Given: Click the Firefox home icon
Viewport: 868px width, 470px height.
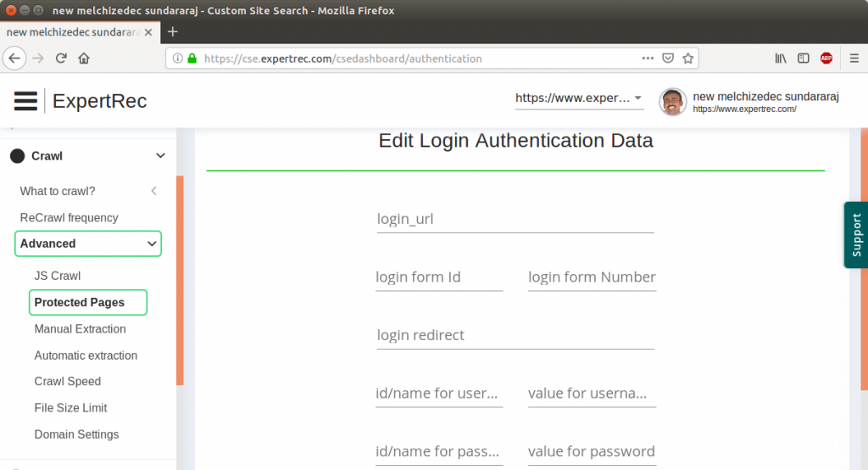Looking at the screenshot, I should click(x=84, y=59).
